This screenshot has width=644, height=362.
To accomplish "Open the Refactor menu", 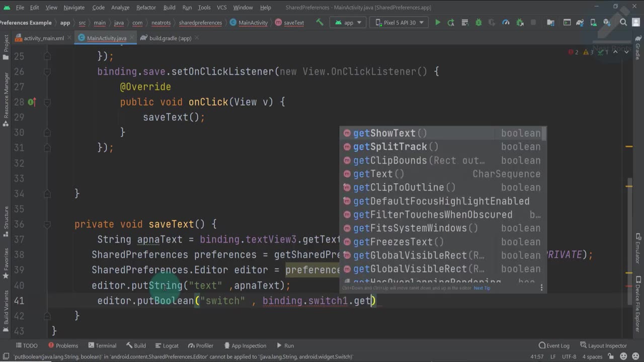I will click(146, 8).
